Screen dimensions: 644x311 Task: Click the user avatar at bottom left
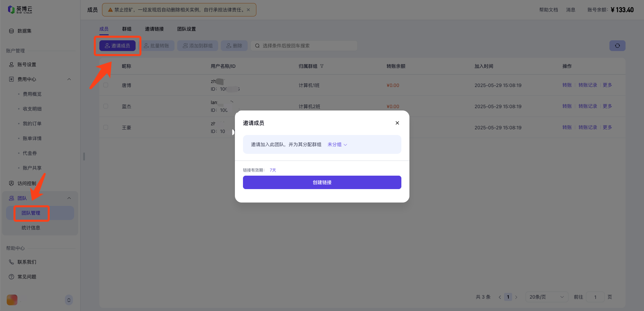click(x=12, y=300)
